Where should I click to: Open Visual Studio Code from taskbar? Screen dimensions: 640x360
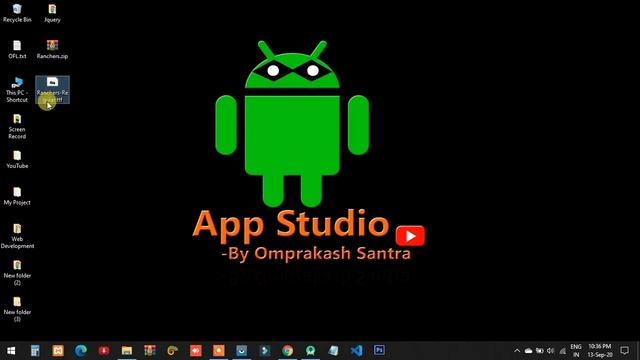coord(356,351)
